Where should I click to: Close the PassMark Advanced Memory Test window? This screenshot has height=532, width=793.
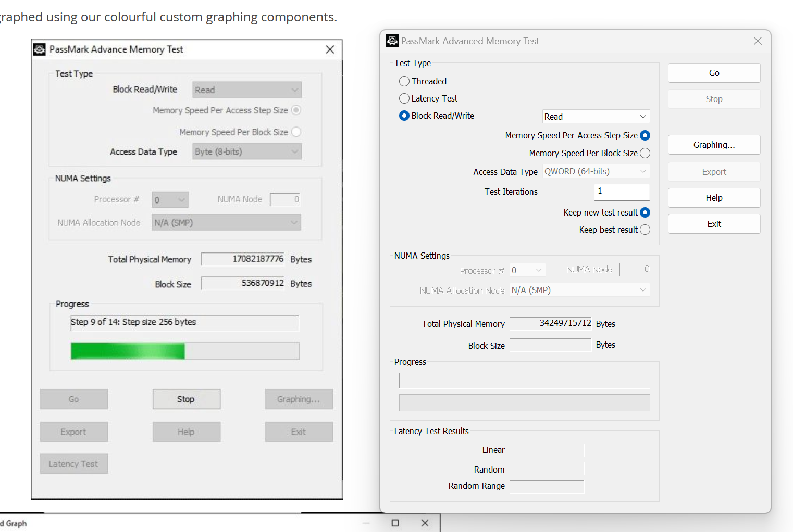point(758,41)
